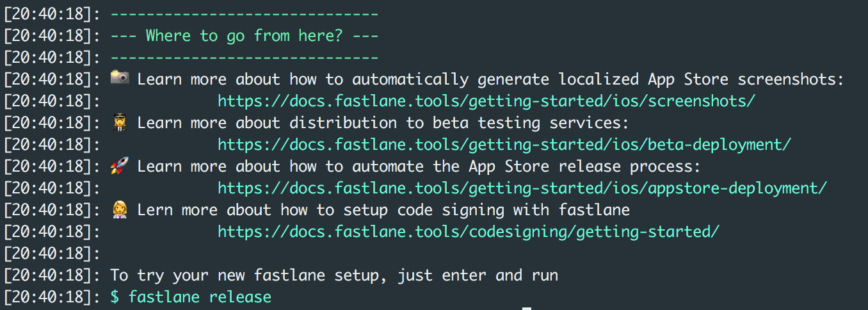Click the dashed line above the heading
This screenshot has height=310, width=868.
(245, 13)
